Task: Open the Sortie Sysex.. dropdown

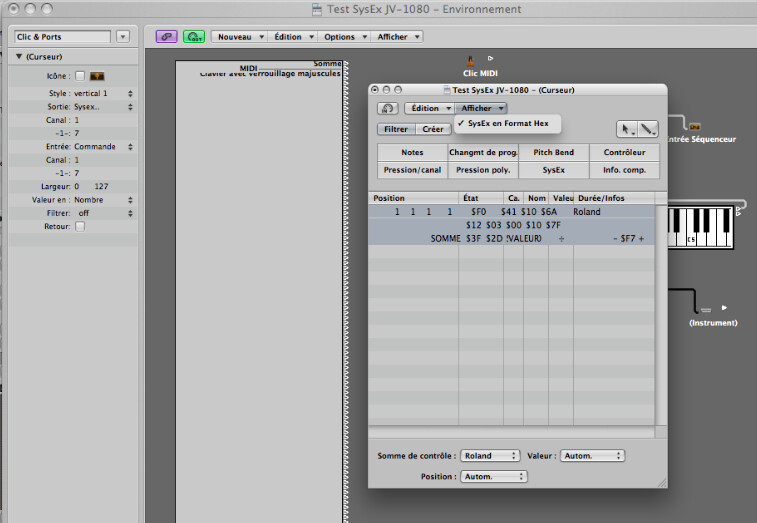Action: 103,107
